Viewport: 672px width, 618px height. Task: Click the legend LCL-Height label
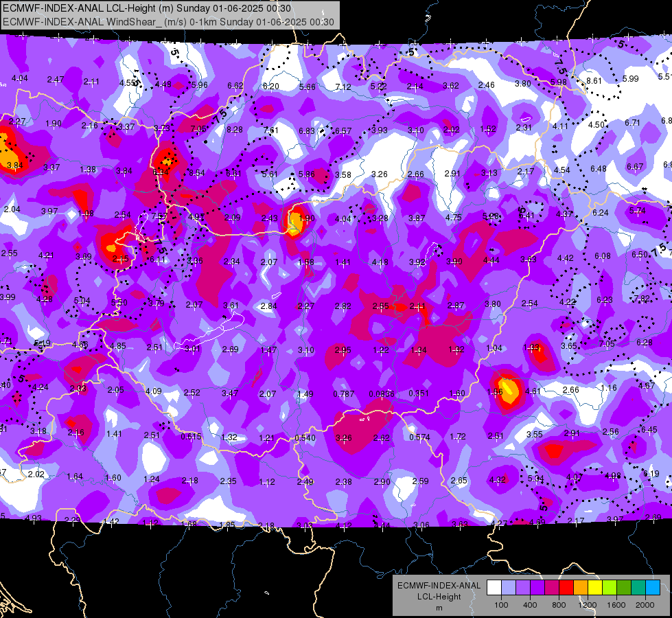439,597
